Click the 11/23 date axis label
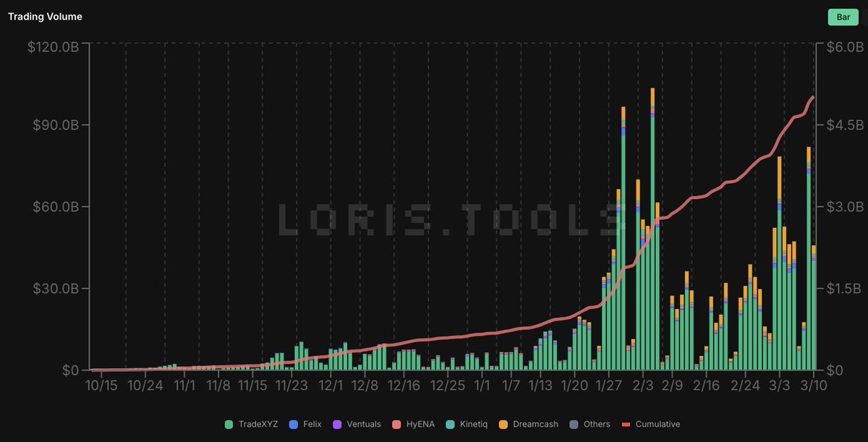Viewport: 868px width, 442px height. (x=292, y=386)
